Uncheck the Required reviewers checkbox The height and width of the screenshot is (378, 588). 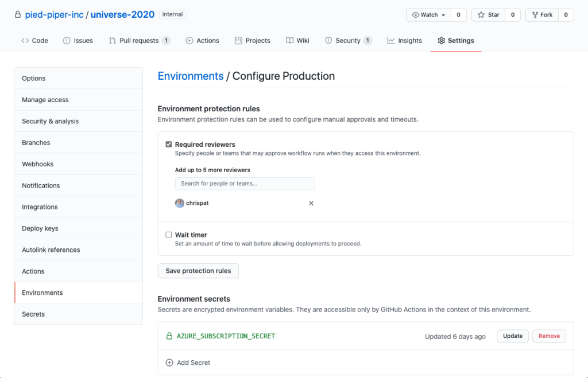pos(169,145)
